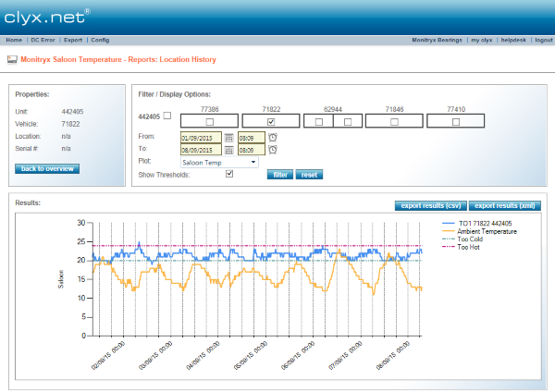Open the From time clock picker

point(273,137)
